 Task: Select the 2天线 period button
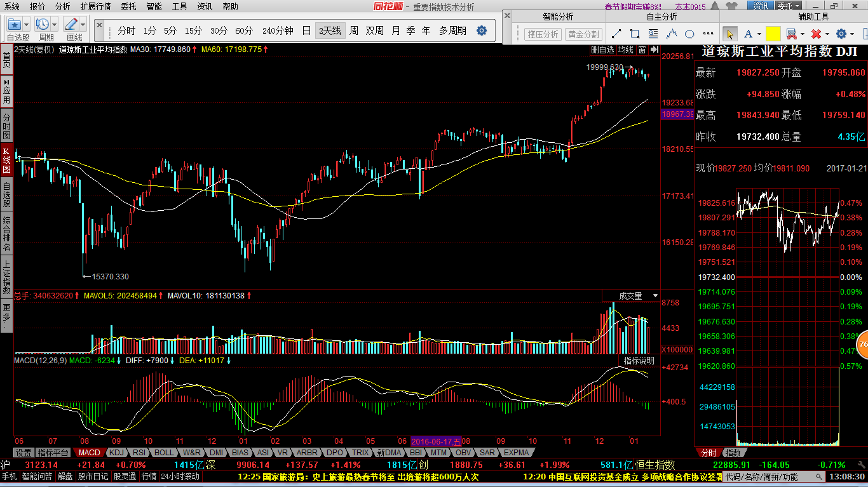click(330, 30)
